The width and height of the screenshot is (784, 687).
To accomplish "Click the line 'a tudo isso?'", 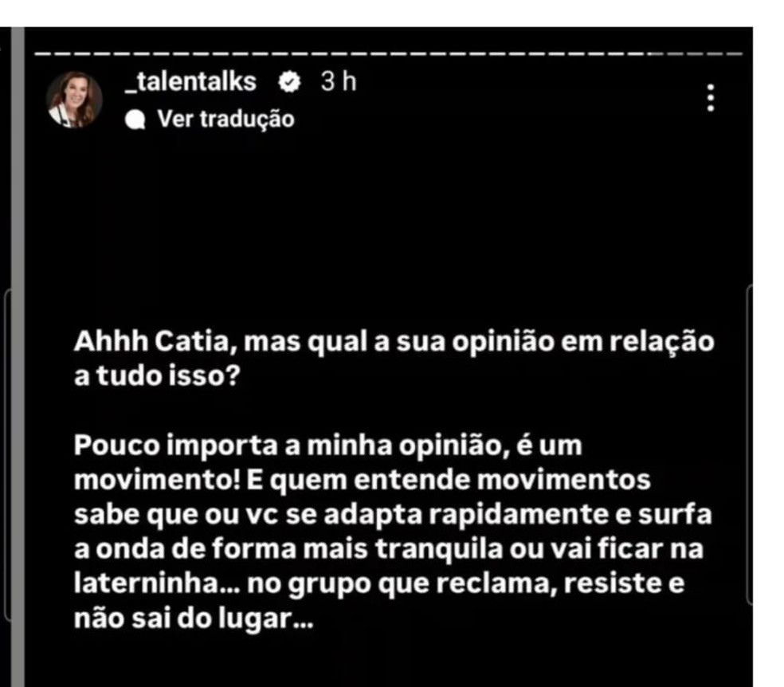I will [157, 375].
